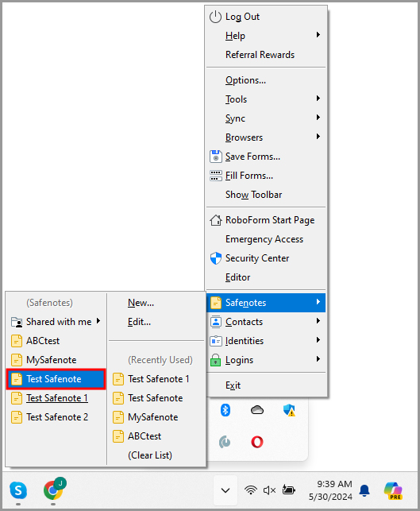Click (Clear List) under Recently Used
The image size is (420, 511).
pos(156,455)
